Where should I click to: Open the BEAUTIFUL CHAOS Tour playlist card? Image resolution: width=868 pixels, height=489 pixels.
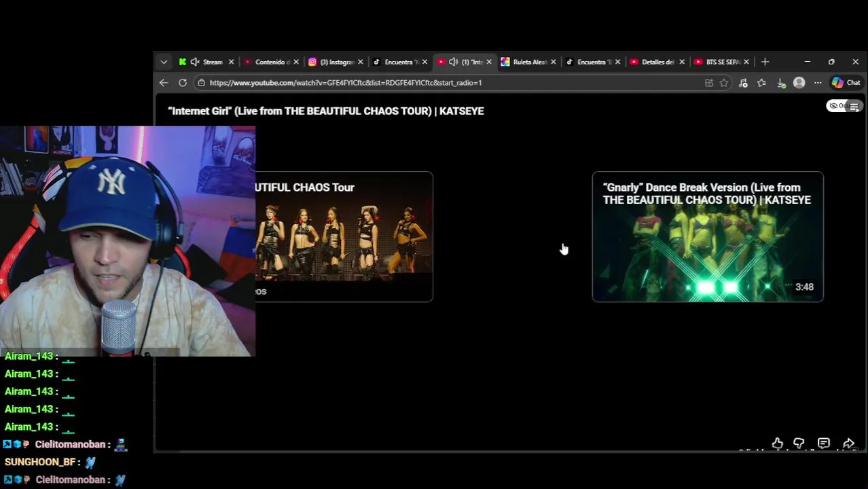coord(344,236)
